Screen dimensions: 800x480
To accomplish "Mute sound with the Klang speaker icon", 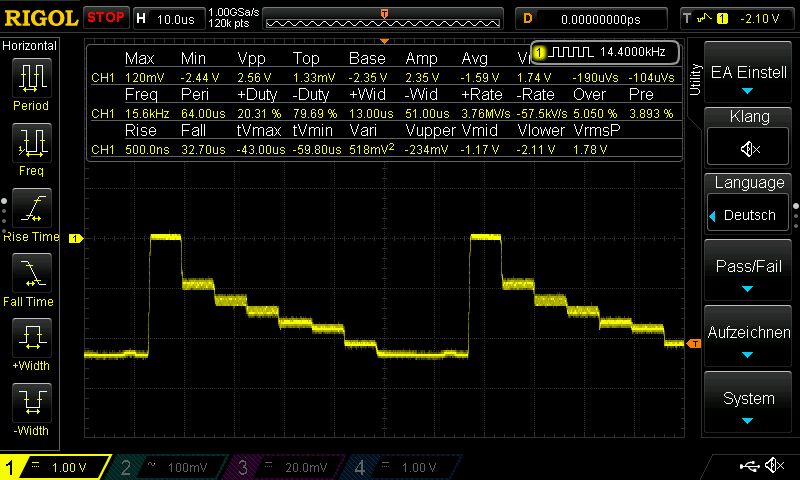I will pos(749,149).
